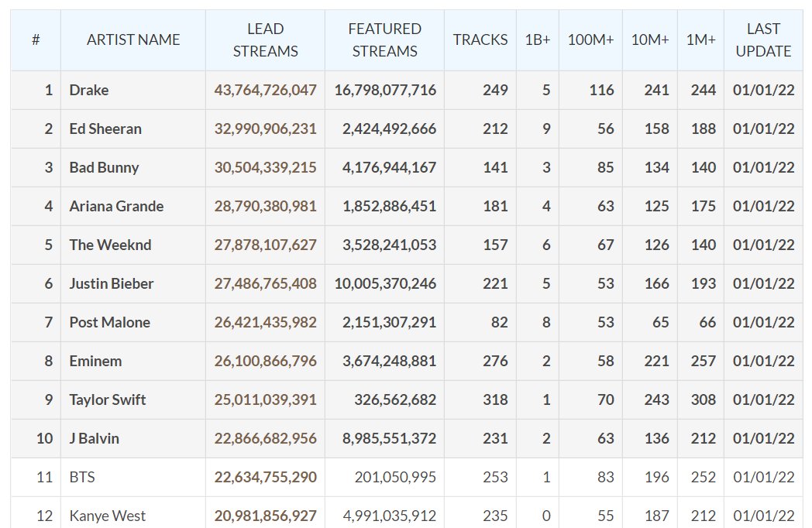Viewport: 812px width, 528px height.
Task: Click Bad Bunny's lead streams 30,504,339,215
Action: click(265, 168)
